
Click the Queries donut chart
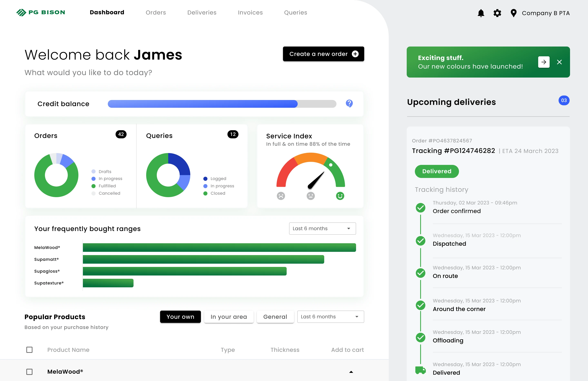[168, 175]
